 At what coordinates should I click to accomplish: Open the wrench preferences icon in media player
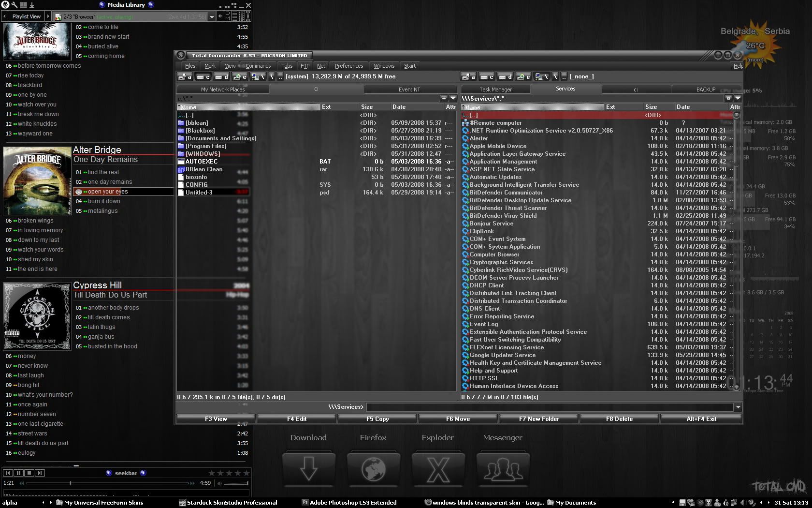click(14, 5)
